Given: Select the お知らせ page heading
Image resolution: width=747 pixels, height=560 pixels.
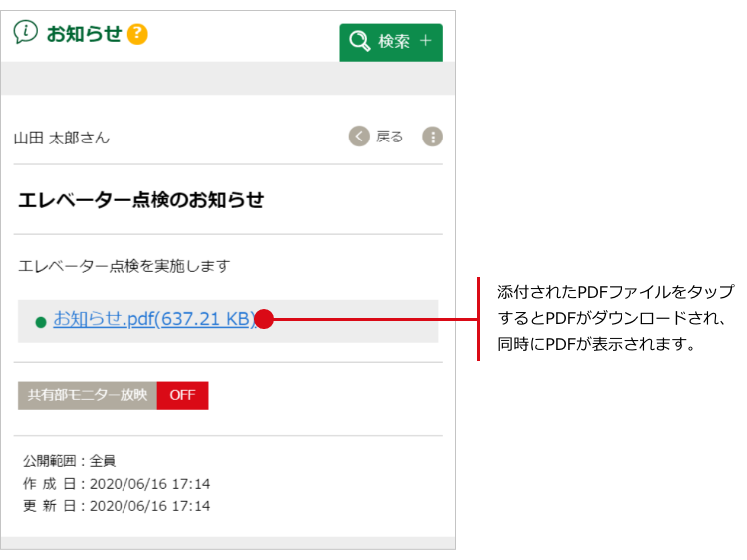Looking at the screenshot, I should tap(84, 34).
